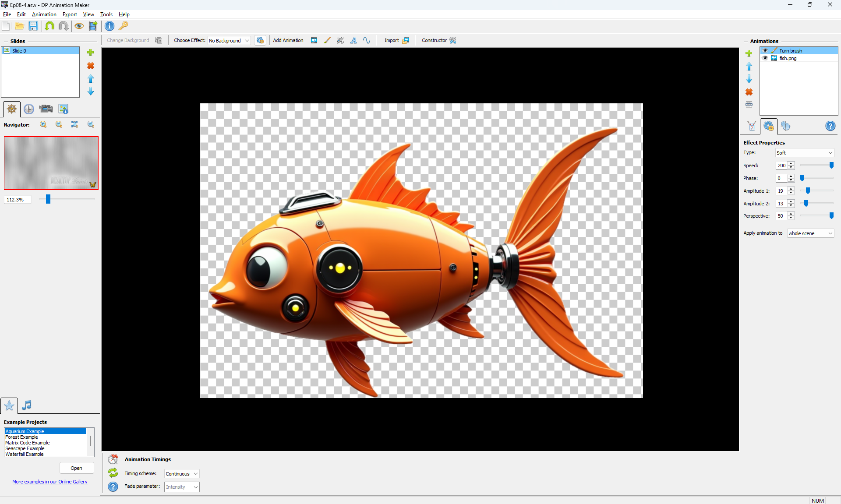Click the wave animation curve icon
Screen dimensions: 841x504
pyautogui.click(x=367, y=40)
